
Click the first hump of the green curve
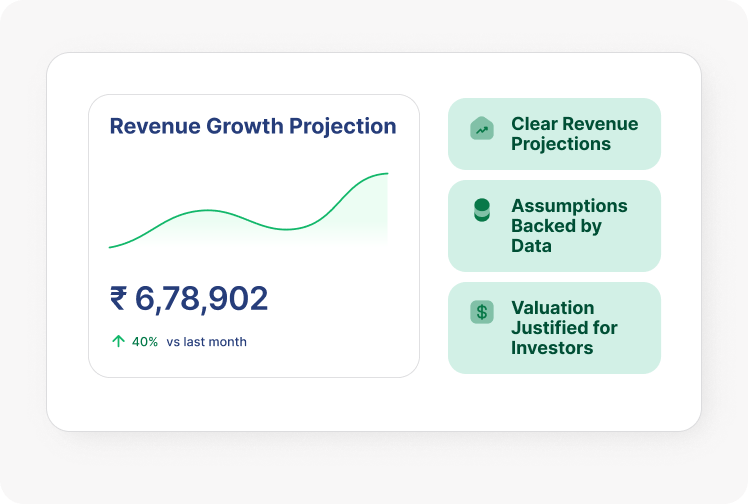pyautogui.click(x=208, y=211)
